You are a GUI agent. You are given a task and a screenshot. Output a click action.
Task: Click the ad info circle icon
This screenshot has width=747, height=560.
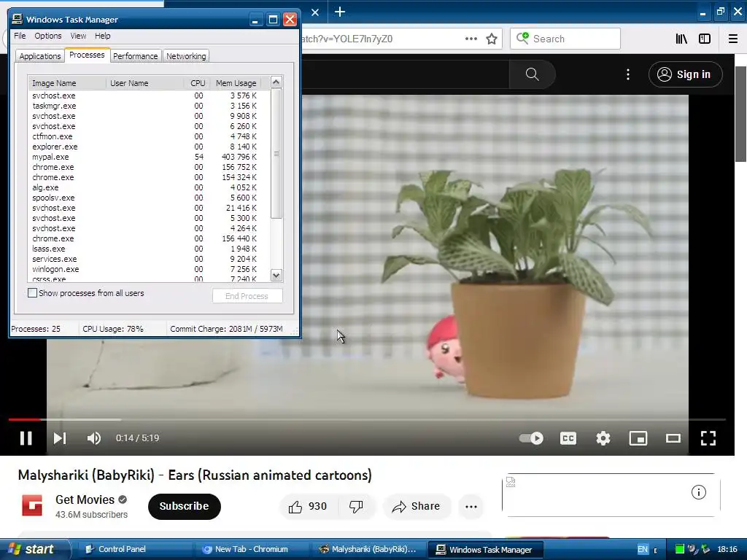pos(698,492)
